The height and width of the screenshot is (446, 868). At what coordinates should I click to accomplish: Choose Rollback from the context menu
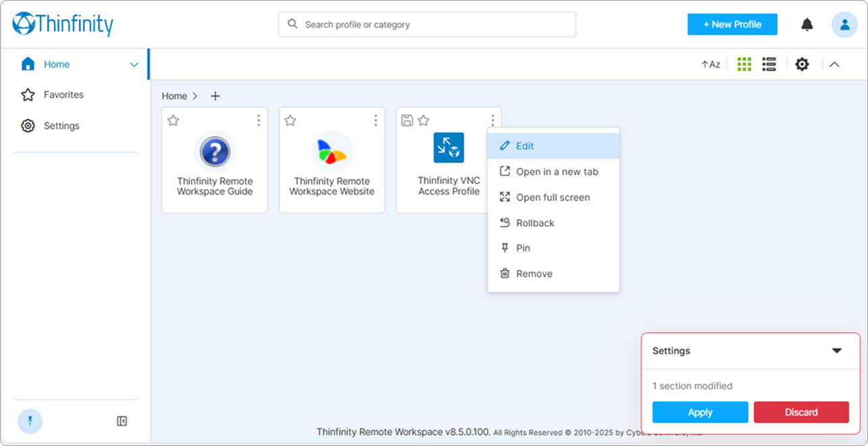click(553, 223)
